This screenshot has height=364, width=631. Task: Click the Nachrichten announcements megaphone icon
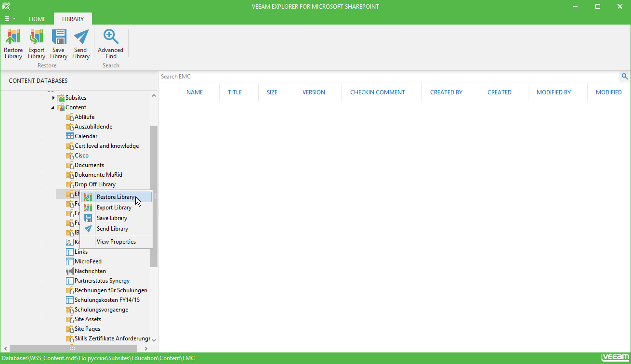click(69, 271)
